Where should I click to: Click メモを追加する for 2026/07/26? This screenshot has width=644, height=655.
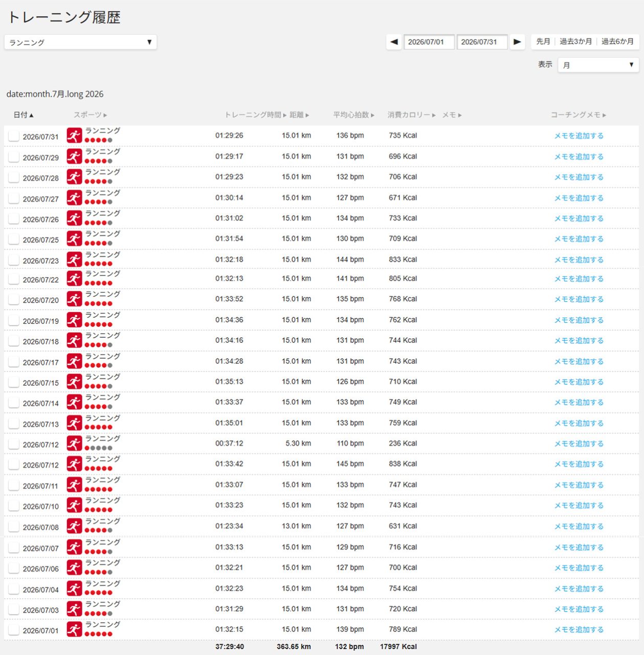(x=579, y=219)
